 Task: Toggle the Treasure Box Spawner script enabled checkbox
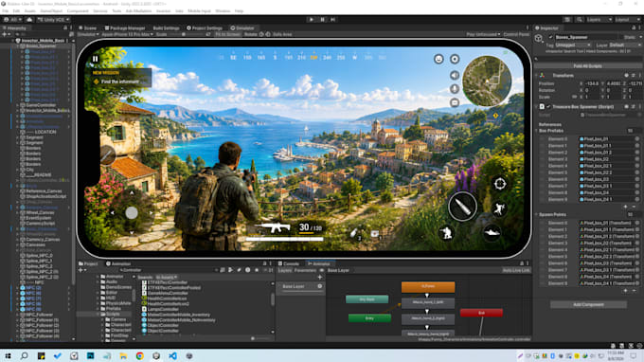point(548,107)
